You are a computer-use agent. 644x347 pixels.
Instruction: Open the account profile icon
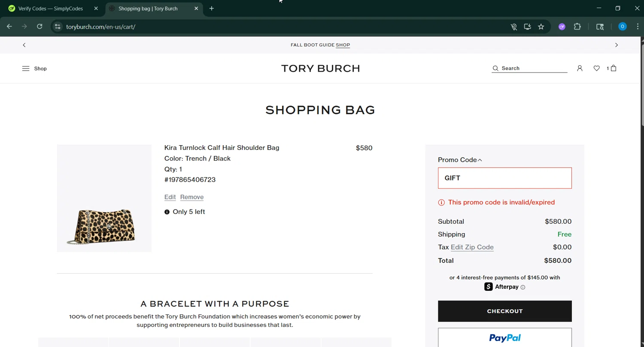(x=580, y=68)
